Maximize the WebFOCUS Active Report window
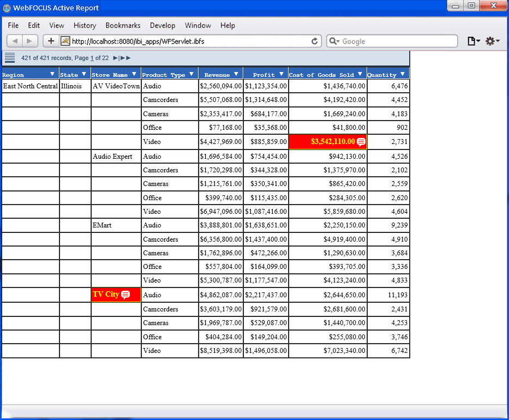The image size is (509, 420). click(x=471, y=5)
